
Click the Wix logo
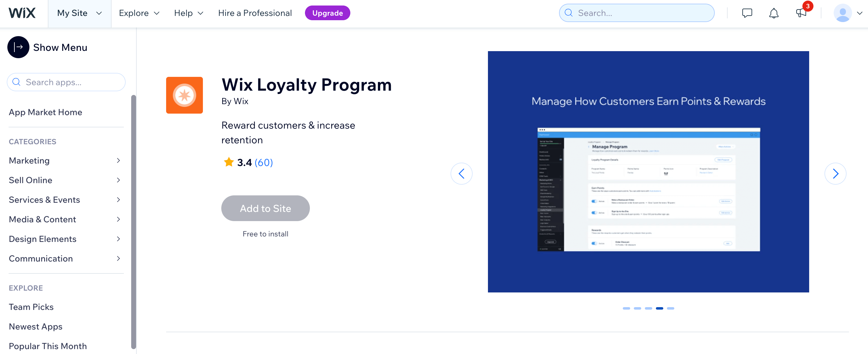tap(22, 13)
